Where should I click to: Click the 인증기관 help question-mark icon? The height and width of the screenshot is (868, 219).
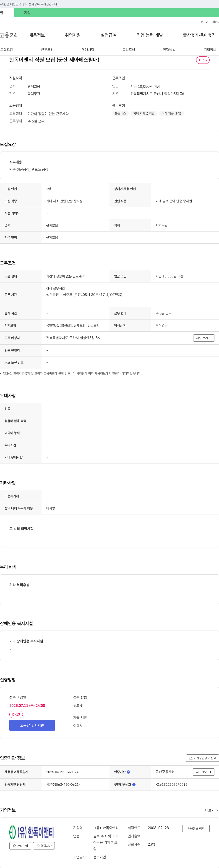128,772
